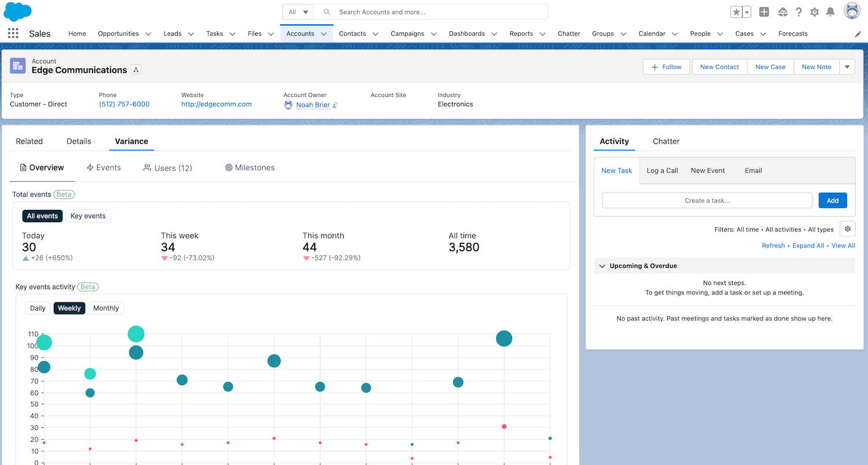
Task: Open the Milestones tab
Action: click(x=250, y=168)
